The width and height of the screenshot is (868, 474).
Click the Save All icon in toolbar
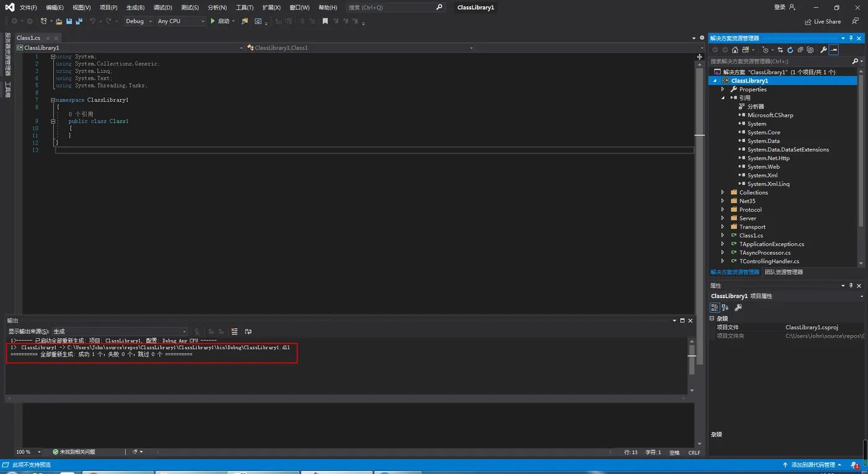pyautogui.click(x=79, y=21)
